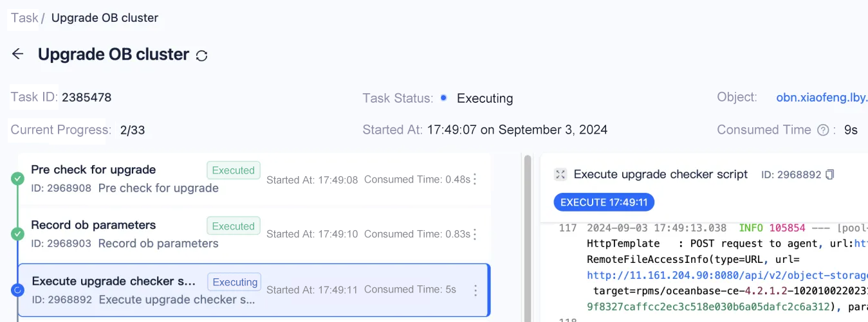Screen dimensions: 868x322
Task: Expand the log panel with the fullscreen icon
Action: 560,174
